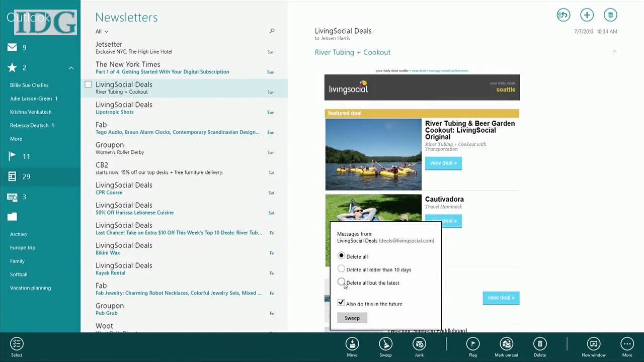The width and height of the screenshot is (644, 362).
Task: Open the Europe trip folder
Action: click(x=23, y=248)
